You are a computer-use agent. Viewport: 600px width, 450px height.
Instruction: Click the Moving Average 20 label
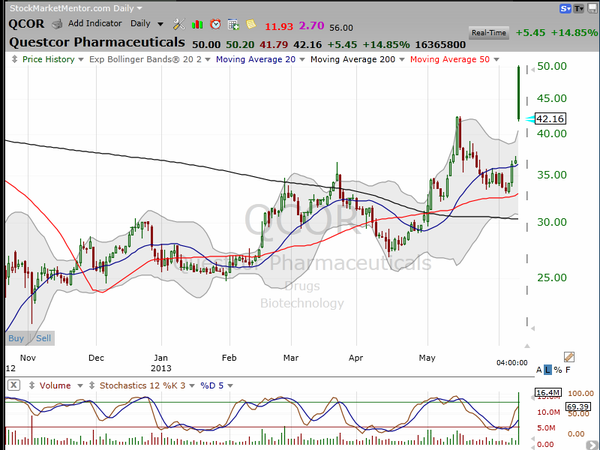pos(256,59)
